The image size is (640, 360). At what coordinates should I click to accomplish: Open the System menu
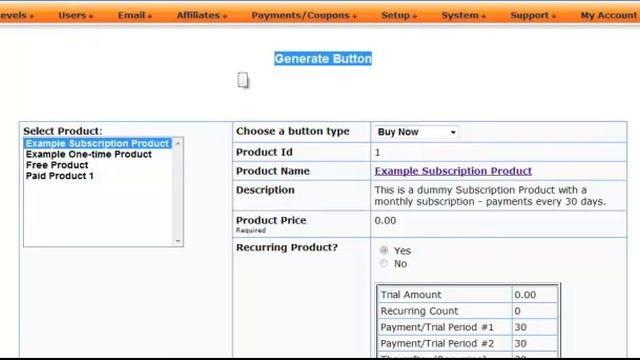464,16
